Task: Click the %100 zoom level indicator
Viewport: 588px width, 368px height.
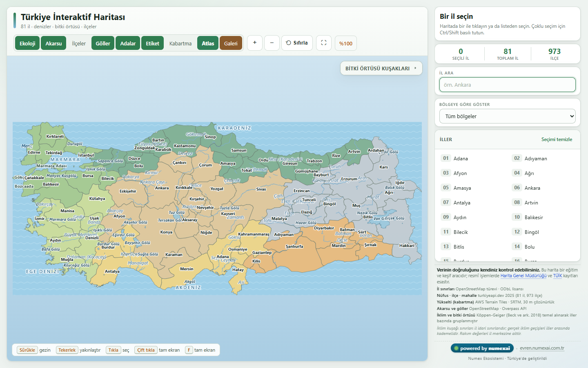Action: point(346,43)
